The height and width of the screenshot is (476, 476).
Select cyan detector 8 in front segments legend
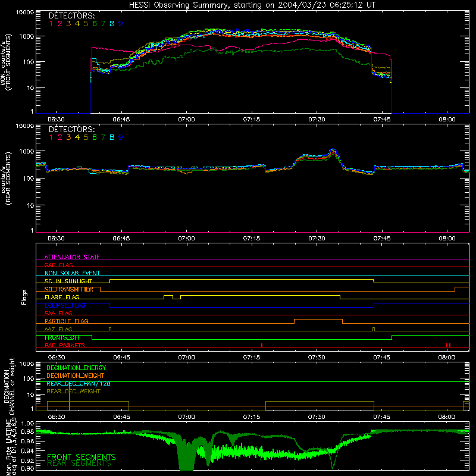[112, 24]
